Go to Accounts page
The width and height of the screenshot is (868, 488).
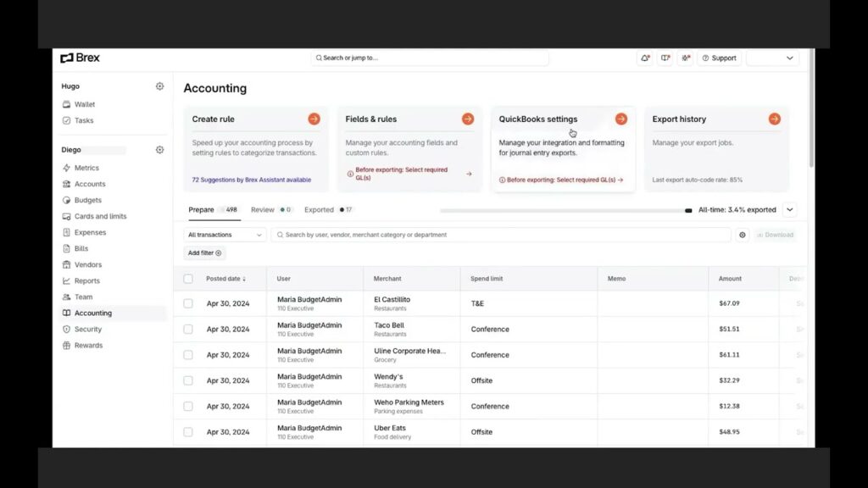(90, 184)
